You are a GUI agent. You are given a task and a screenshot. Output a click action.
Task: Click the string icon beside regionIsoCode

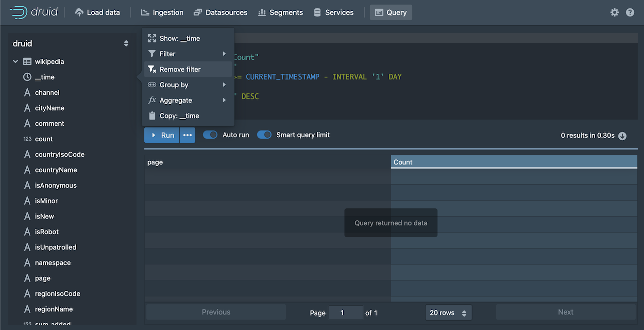[x=27, y=293]
